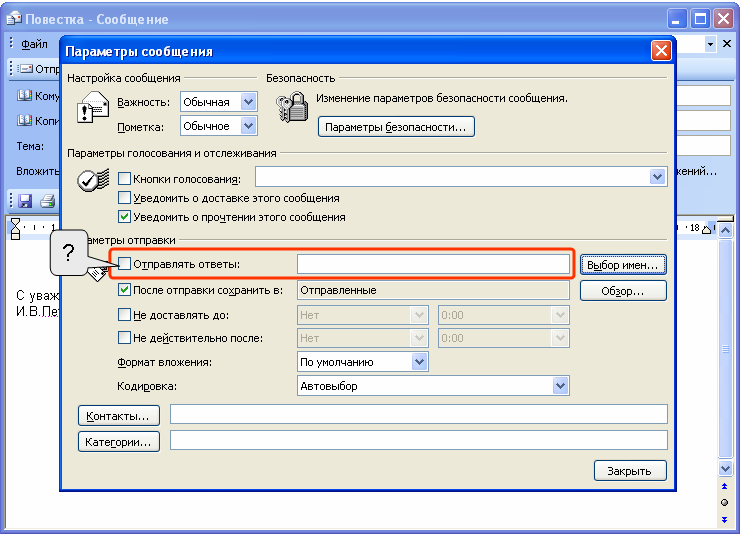Click the scroll down arrow of message body
The height and width of the screenshot is (534, 742).
(x=725, y=469)
